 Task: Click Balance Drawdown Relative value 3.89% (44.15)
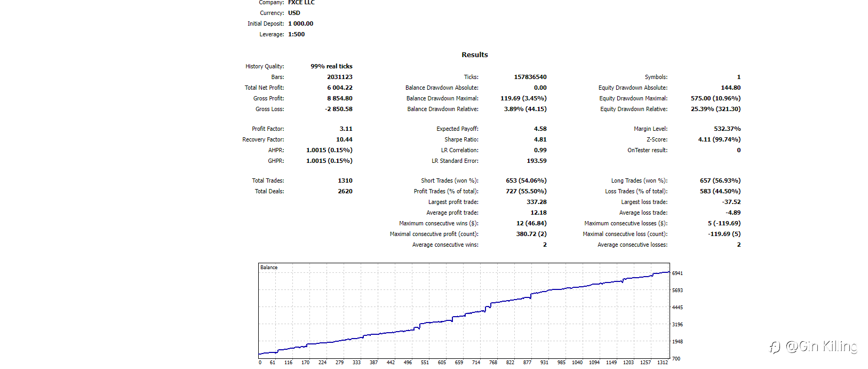(x=525, y=109)
